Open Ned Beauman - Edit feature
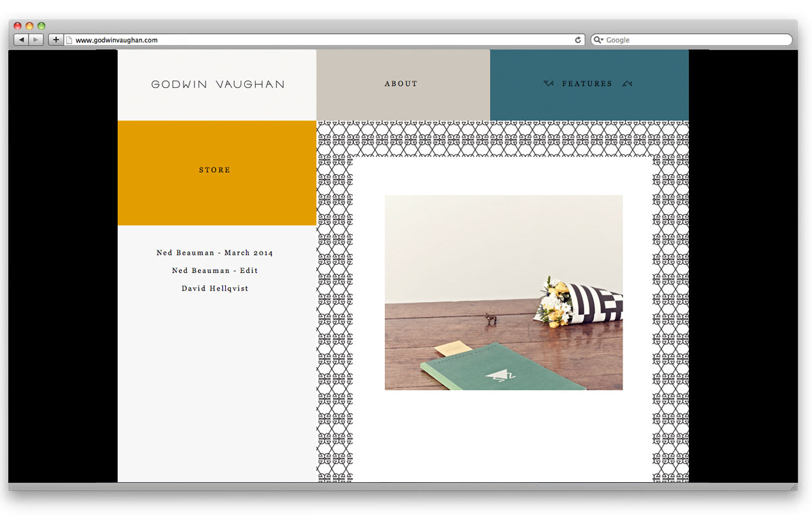812x516 pixels. click(x=215, y=270)
